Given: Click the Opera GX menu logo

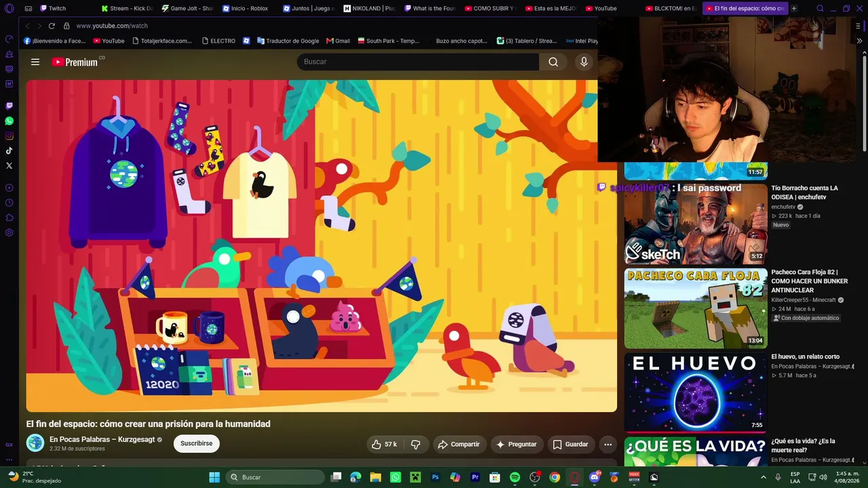Looking at the screenshot, I should [9, 8].
